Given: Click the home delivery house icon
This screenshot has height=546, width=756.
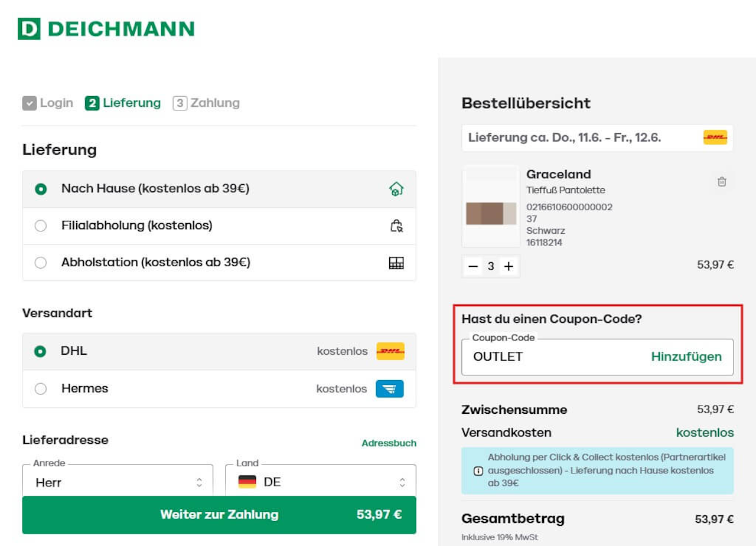Looking at the screenshot, I should coord(396,189).
